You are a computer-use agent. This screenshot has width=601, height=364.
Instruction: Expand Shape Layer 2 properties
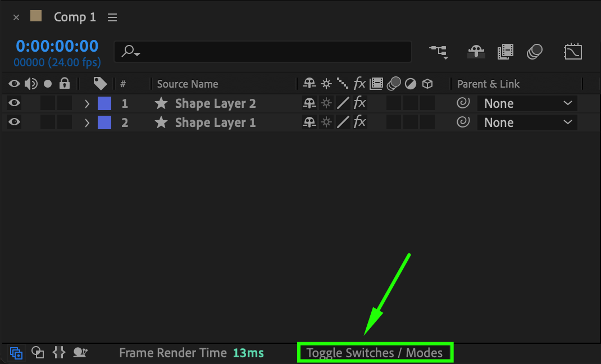tap(87, 103)
